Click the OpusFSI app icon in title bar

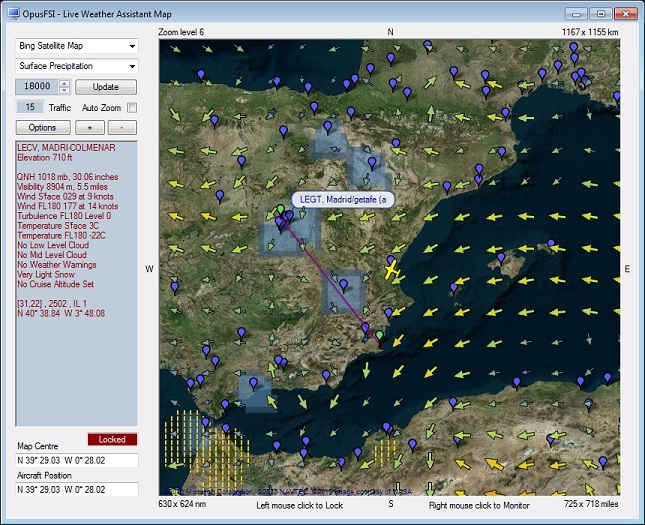[14, 14]
